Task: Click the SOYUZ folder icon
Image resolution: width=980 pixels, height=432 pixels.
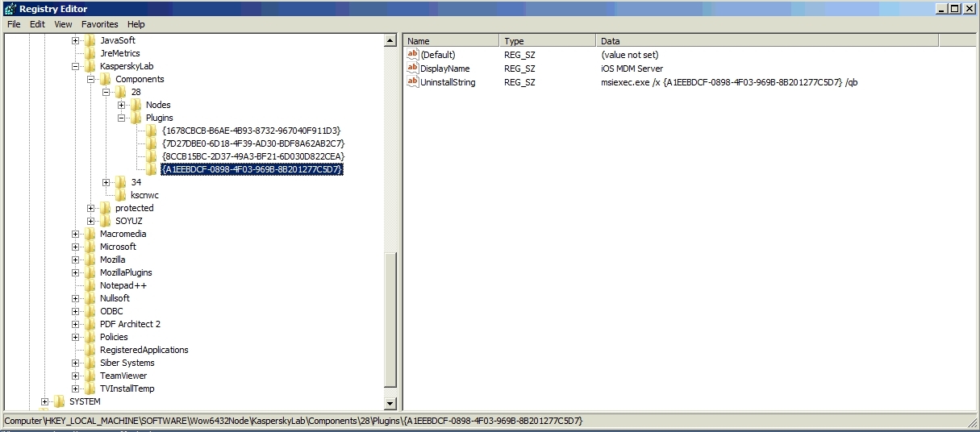Action: tap(105, 221)
